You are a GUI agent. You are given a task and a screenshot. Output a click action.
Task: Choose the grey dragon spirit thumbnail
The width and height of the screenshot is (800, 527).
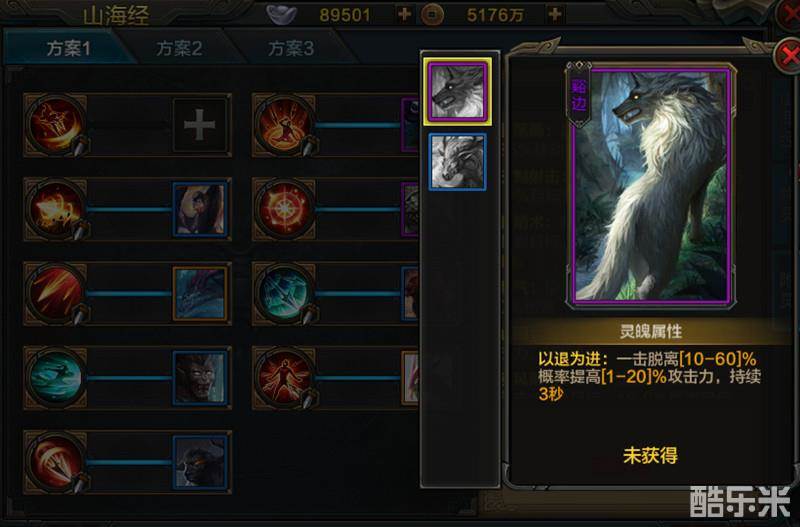[x=457, y=162]
